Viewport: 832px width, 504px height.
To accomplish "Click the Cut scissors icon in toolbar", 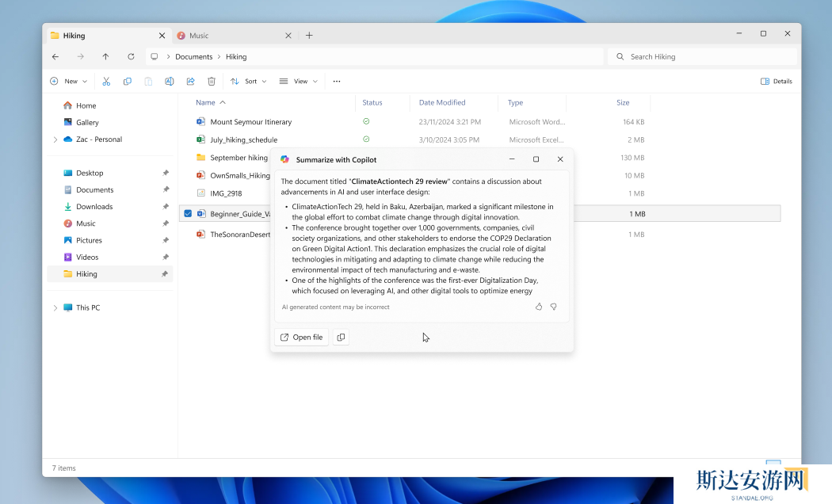I will 105,81.
